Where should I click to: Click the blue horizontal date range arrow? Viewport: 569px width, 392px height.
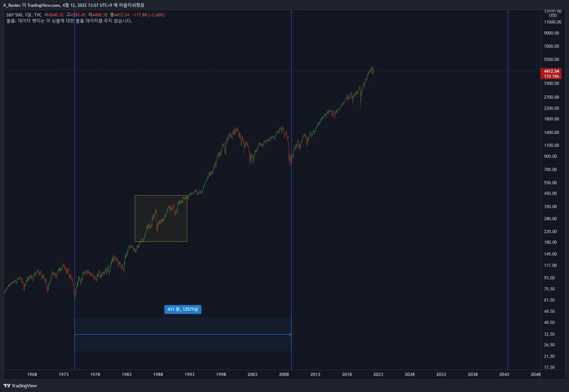pos(183,334)
